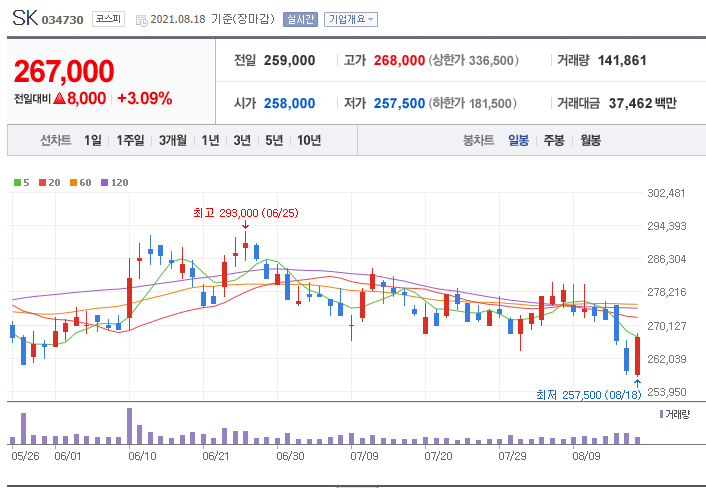Click the 실시간 button
This screenshot has height=488, width=706.
300,19
